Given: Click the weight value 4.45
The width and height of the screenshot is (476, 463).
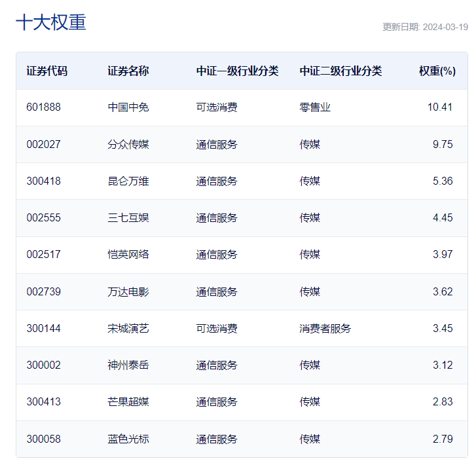Looking at the screenshot, I should [443, 217].
